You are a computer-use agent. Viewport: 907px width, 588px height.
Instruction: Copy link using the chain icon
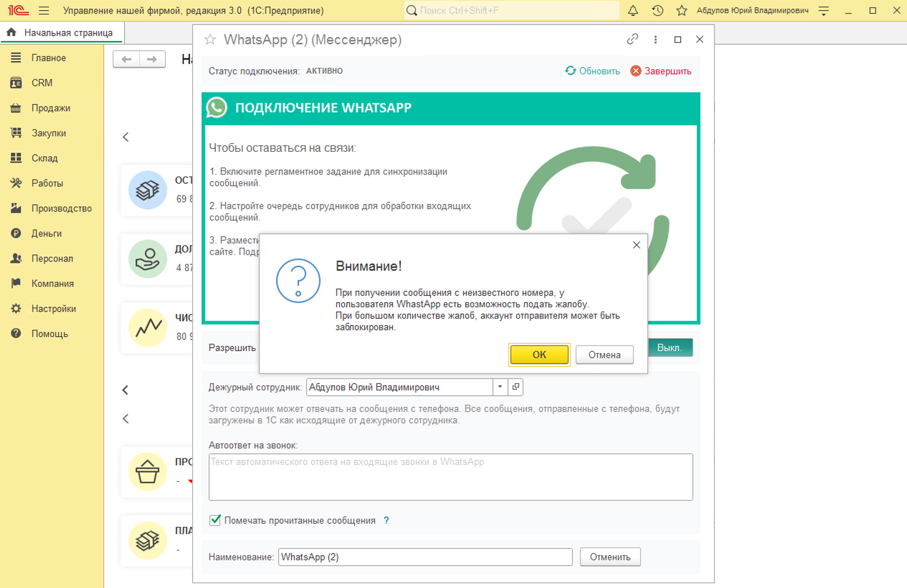[x=632, y=39]
